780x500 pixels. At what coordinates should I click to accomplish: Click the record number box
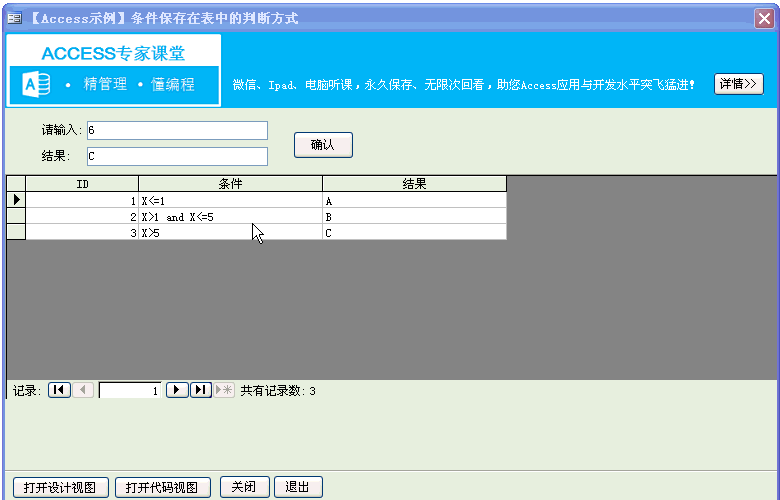pyautogui.click(x=130, y=391)
